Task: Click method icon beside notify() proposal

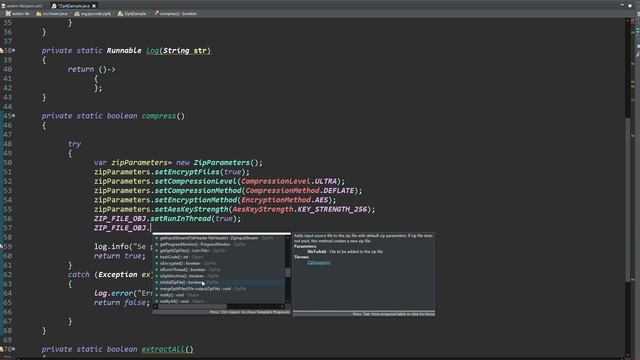Action: coord(156,295)
